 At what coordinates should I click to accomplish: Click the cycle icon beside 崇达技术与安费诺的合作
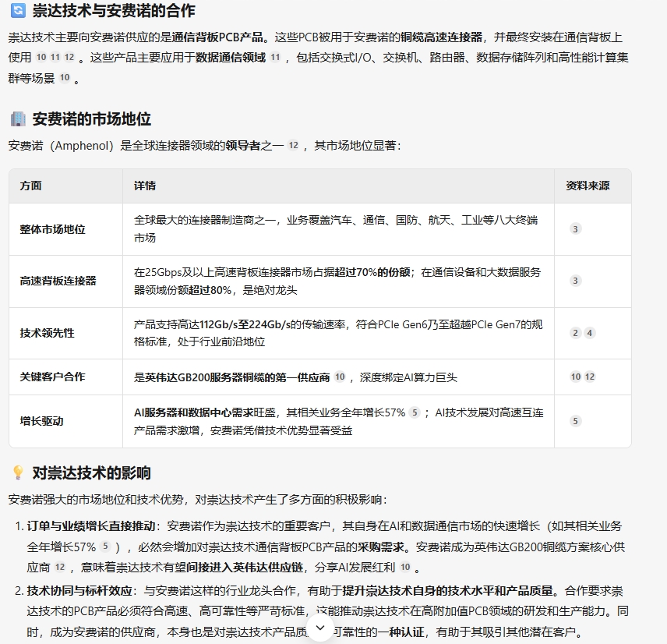(x=18, y=11)
